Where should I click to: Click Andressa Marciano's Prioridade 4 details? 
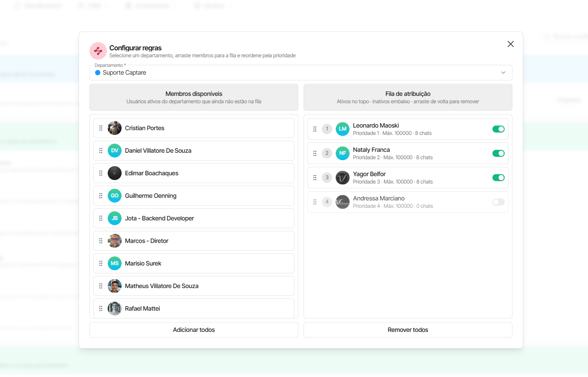point(393,206)
